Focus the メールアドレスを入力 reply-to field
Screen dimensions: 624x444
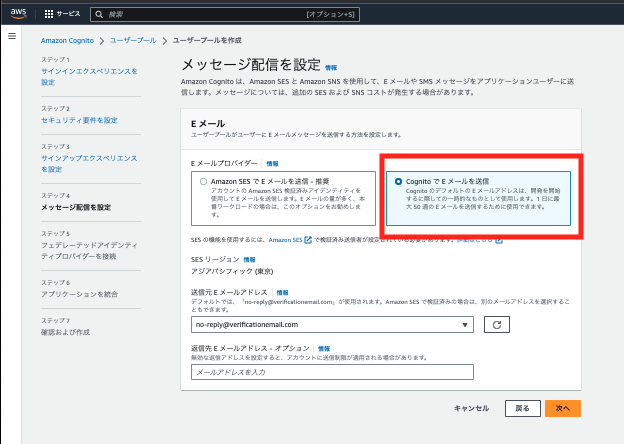point(332,372)
